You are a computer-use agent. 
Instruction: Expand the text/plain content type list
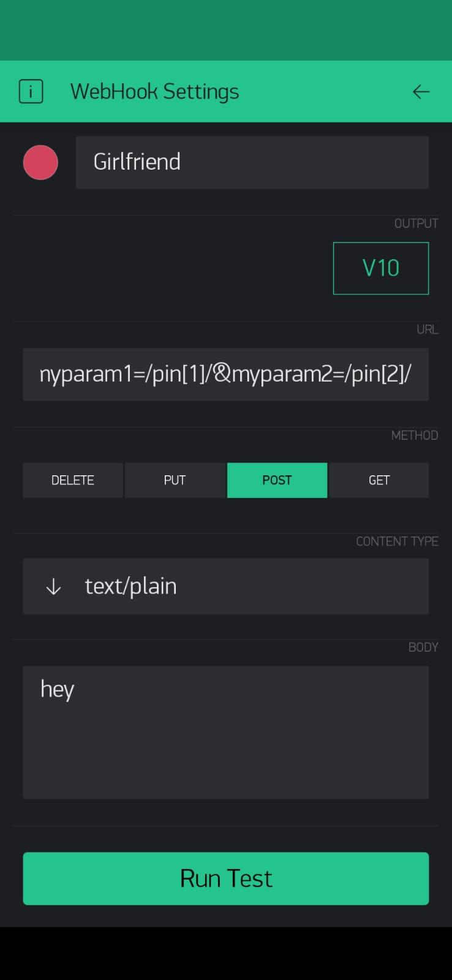pos(225,586)
